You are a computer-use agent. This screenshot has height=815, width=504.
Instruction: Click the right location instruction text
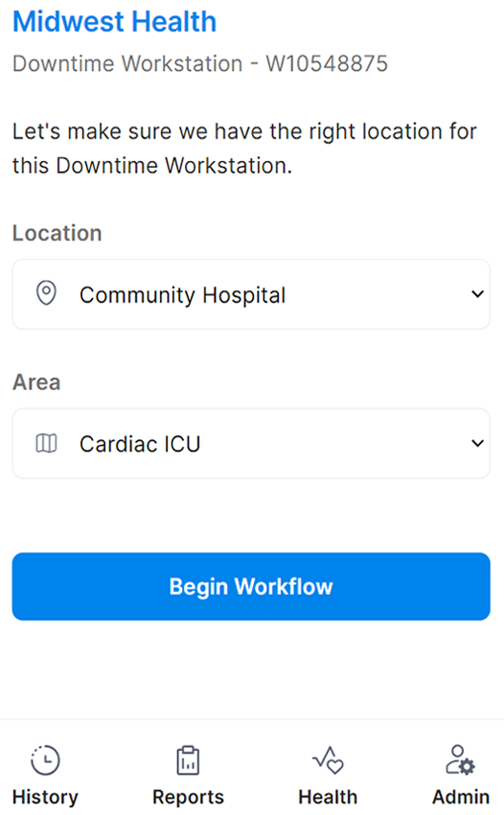pyautogui.click(x=244, y=149)
